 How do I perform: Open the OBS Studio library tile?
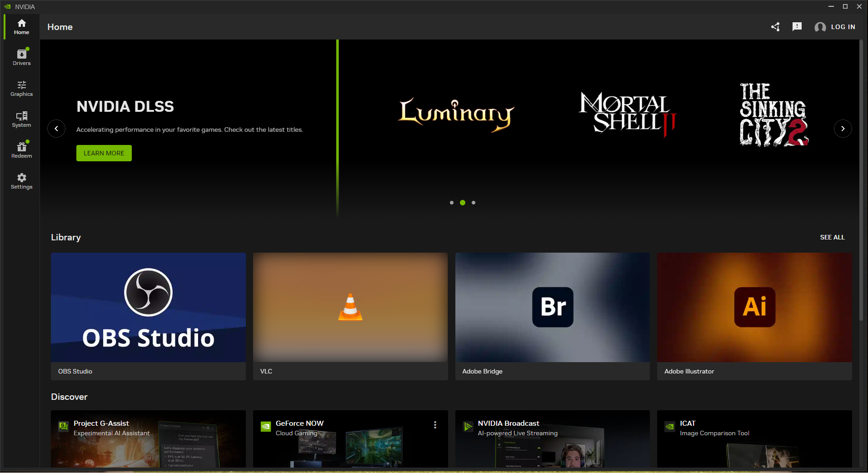click(x=148, y=316)
